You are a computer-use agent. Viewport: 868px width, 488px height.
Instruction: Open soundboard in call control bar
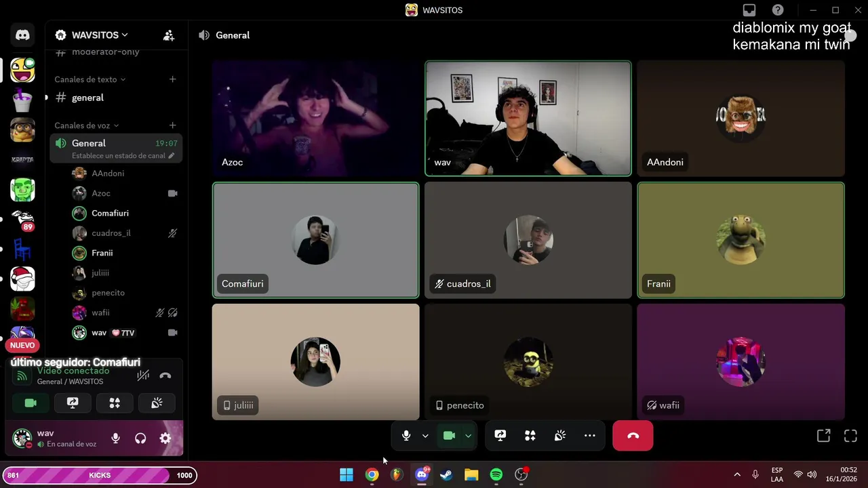pyautogui.click(x=560, y=436)
